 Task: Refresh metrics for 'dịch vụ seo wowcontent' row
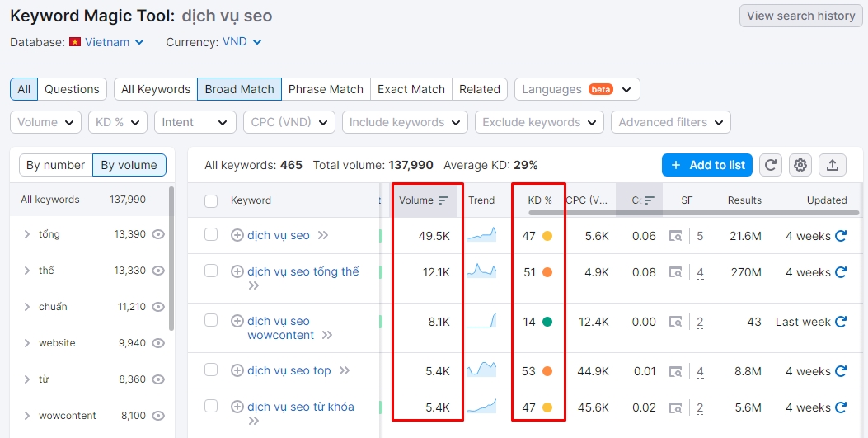pos(840,321)
